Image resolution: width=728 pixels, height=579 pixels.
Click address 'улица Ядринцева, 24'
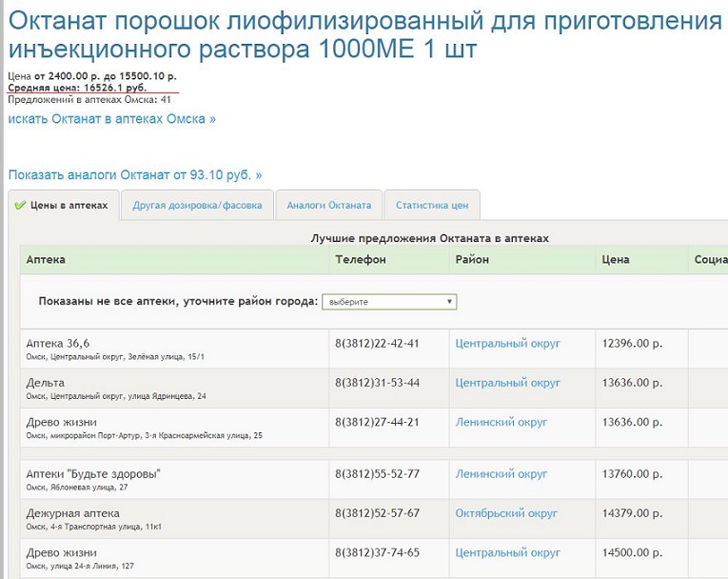pos(167,396)
